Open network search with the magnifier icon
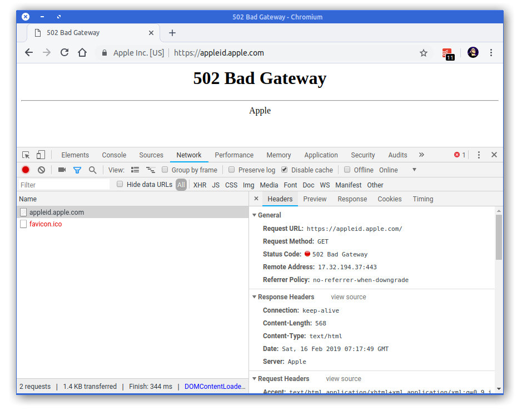 [93, 170]
